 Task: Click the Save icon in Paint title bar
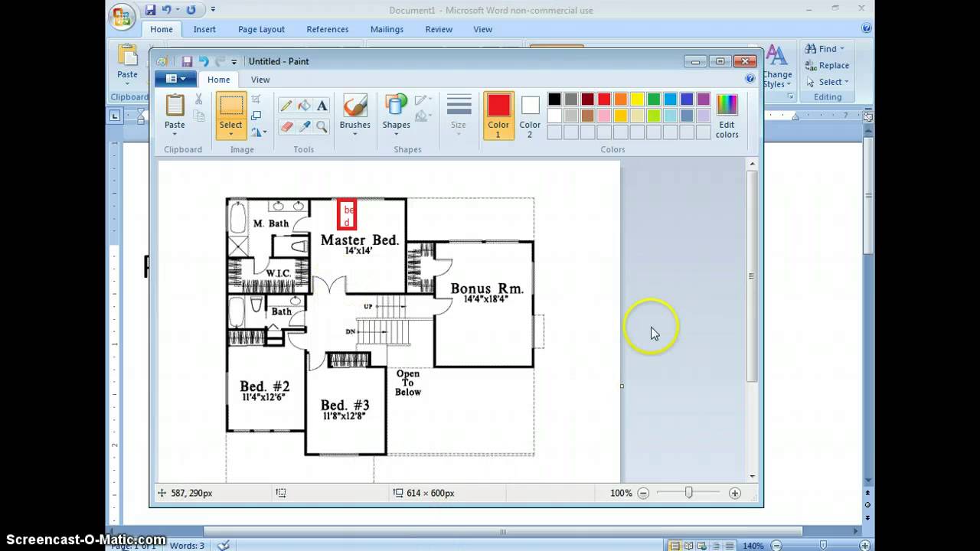click(187, 61)
